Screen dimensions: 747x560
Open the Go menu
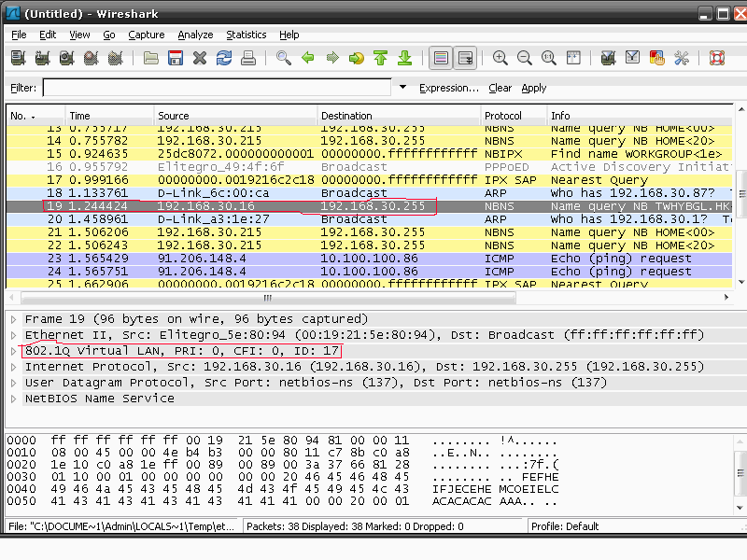click(x=109, y=35)
